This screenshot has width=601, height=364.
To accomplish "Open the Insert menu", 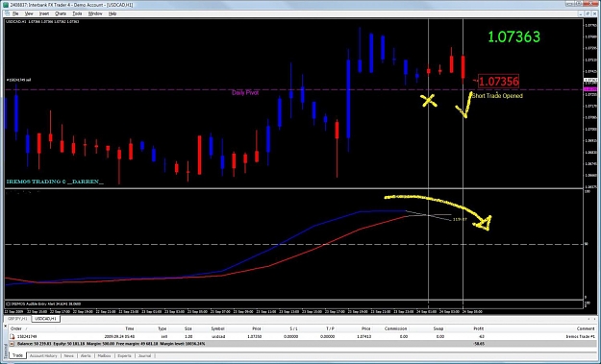I will coord(44,13).
